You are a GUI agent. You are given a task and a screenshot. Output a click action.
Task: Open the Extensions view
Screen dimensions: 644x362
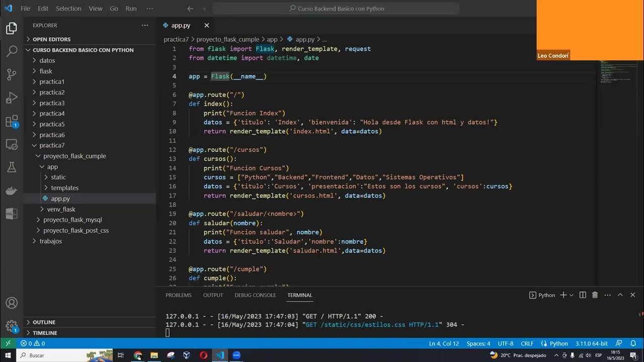pyautogui.click(x=12, y=121)
